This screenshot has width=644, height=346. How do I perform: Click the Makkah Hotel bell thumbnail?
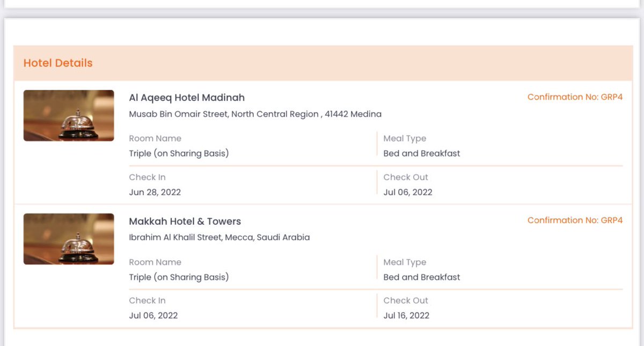click(69, 239)
